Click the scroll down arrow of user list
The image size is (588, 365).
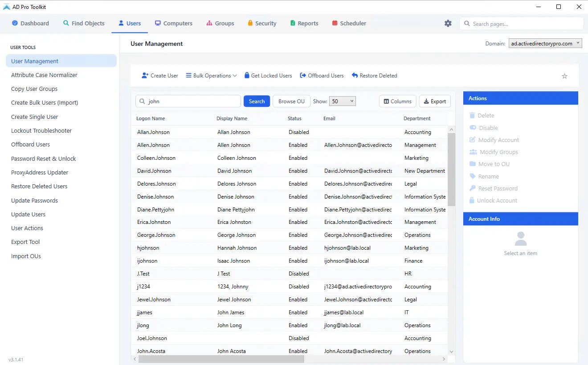451,352
